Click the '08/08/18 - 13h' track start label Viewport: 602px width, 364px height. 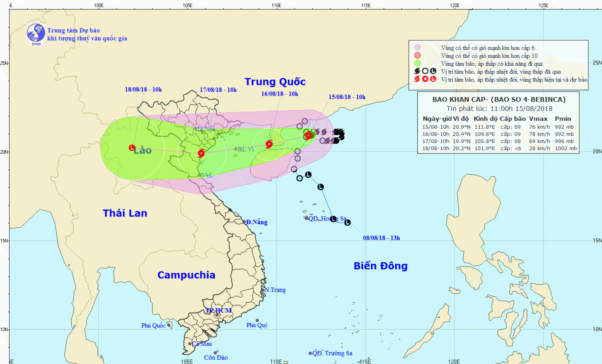tap(382, 238)
